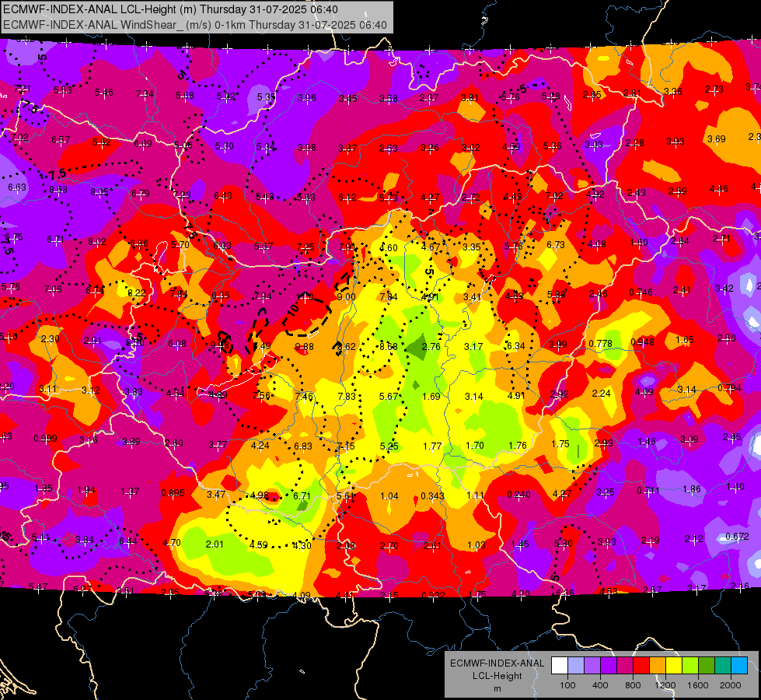
Task: Click the 10 contour line label
Action: click(292, 310)
